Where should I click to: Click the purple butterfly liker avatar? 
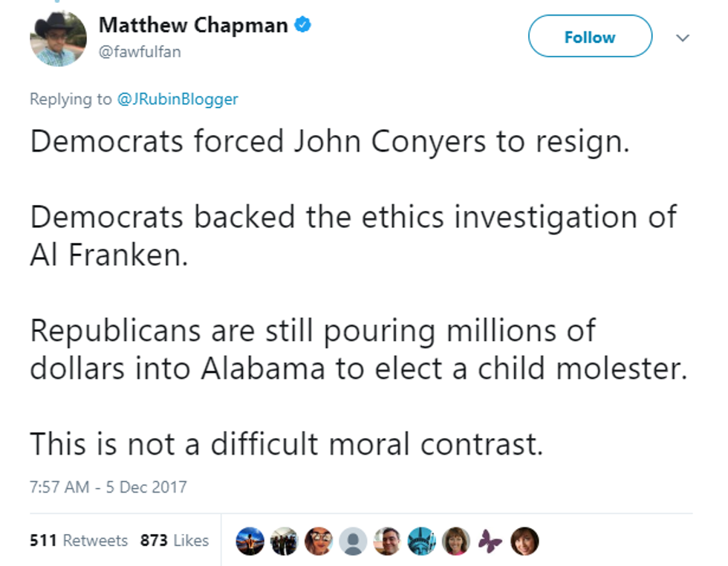tap(489, 541)
